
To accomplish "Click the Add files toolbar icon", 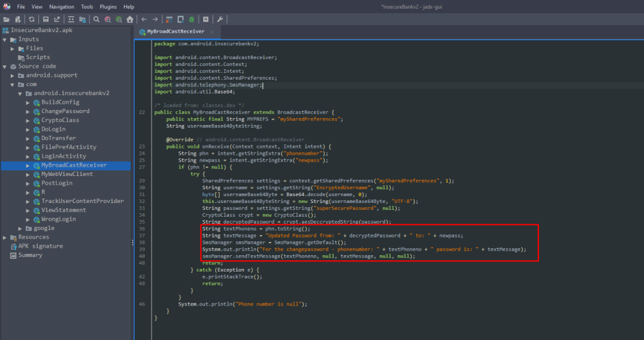I will pos(18,19).
